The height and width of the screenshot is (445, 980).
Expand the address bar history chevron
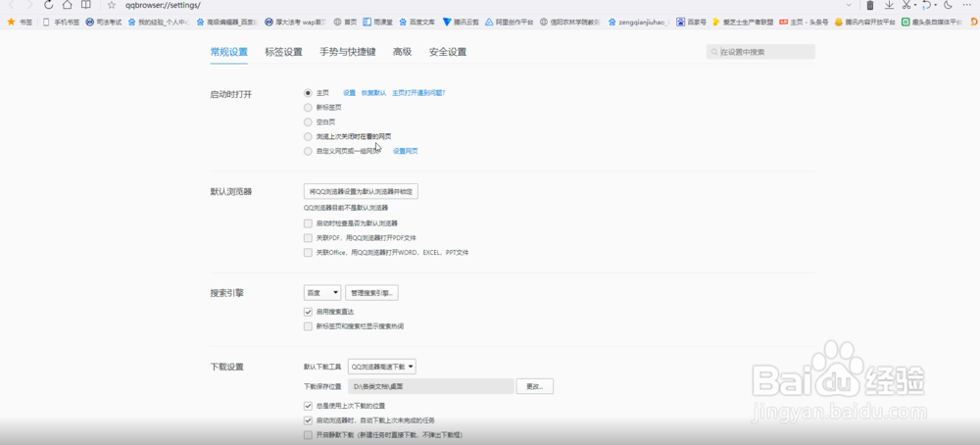848,5
